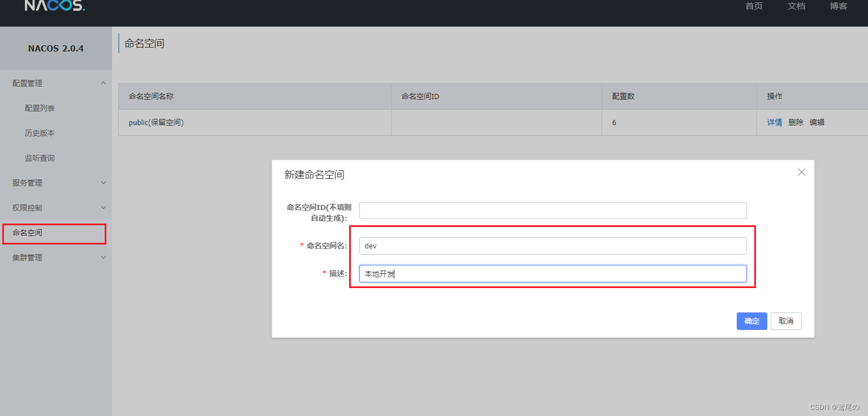
Task: Click the 命名空间名 field containing dev
Action: pyautogui.click(x=553, y=246)
